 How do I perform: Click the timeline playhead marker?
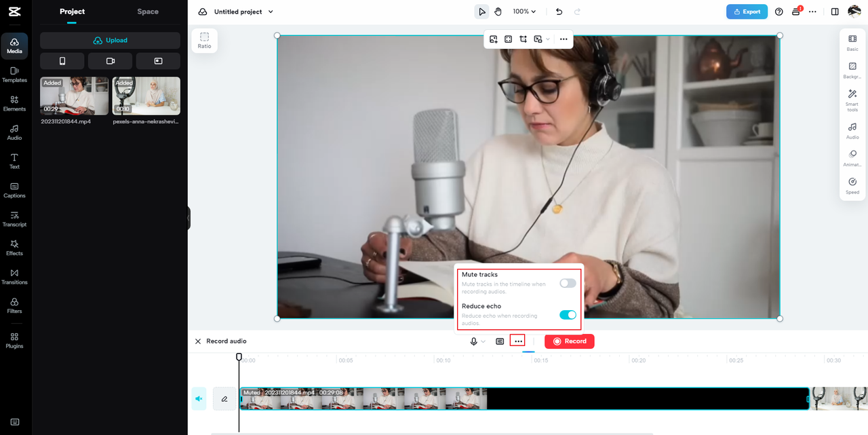[239, 357]
